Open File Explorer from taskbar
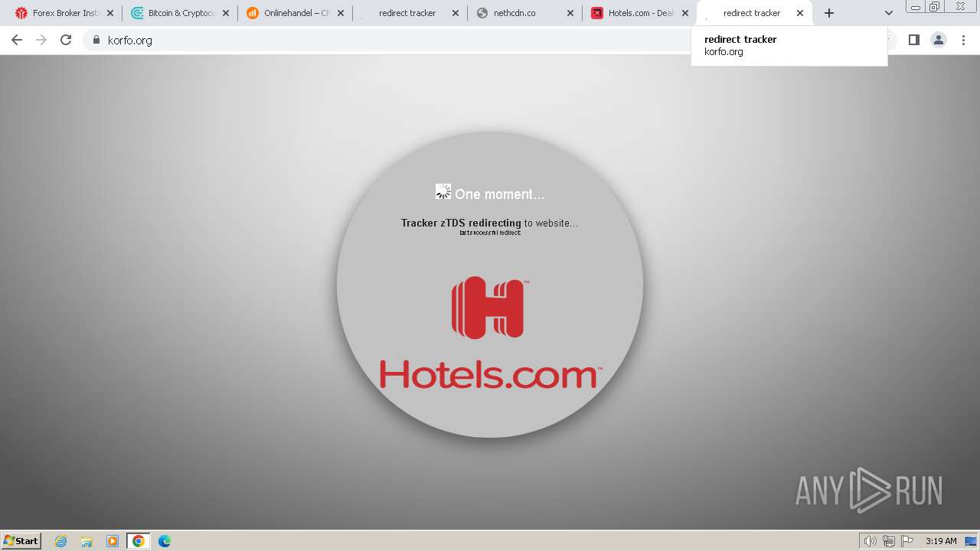 click(x=87, y=541)
